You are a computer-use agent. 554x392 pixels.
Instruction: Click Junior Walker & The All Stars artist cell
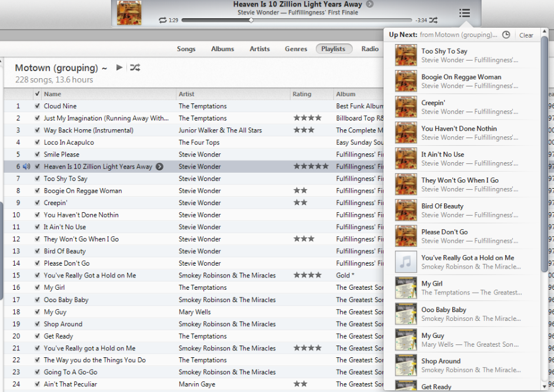coord(220,130)
